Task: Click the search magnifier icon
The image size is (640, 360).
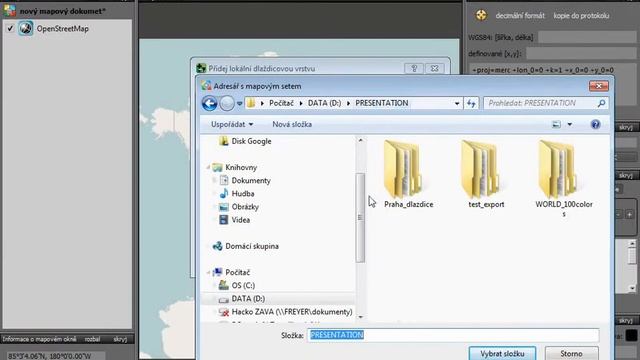Action: [601, 103]
